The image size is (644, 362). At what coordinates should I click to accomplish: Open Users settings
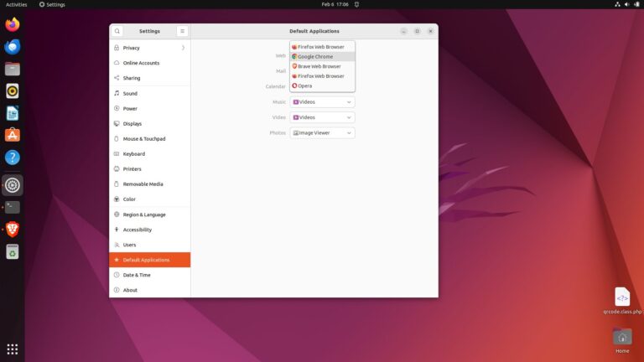click(150, 245)
